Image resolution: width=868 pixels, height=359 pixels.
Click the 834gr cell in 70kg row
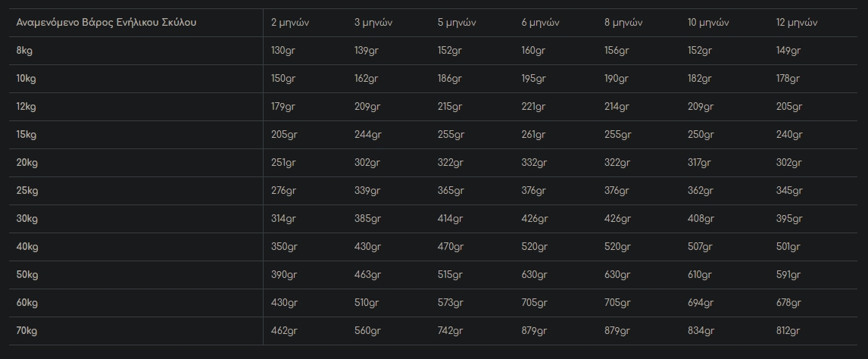701,331
